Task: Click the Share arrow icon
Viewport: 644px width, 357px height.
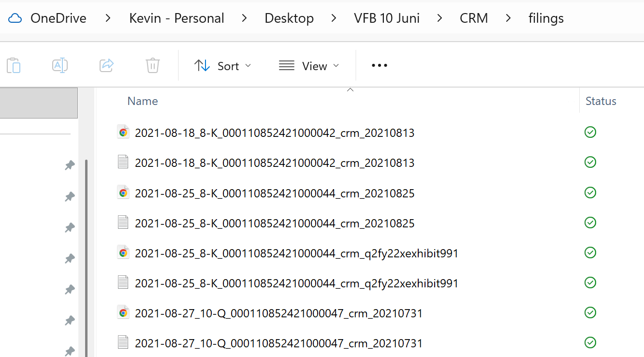Action: pos(106,65)
